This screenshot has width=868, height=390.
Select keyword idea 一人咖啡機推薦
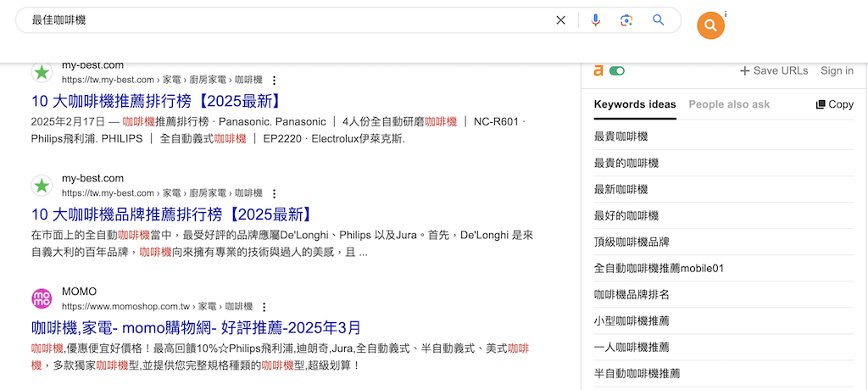tap(724, 347)
